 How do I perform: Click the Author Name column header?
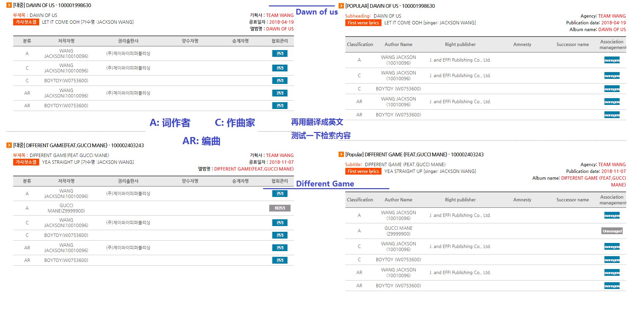pyautogui.click(x=398, y=44)
